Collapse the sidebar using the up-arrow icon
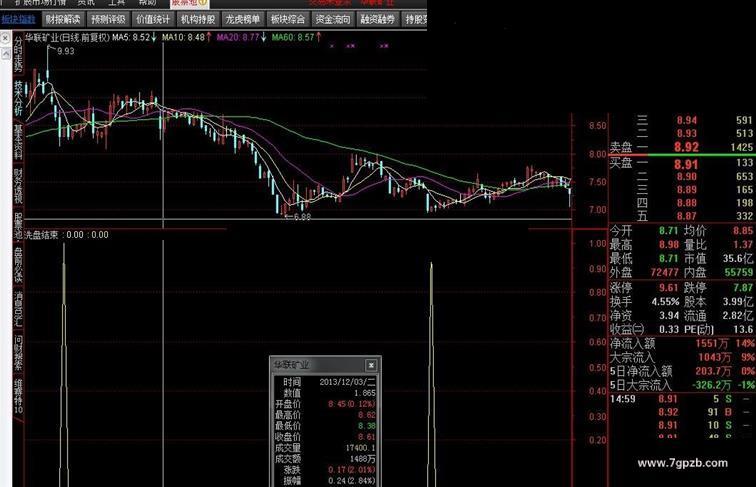The image size is (756, 487). [x=5, y=54]
